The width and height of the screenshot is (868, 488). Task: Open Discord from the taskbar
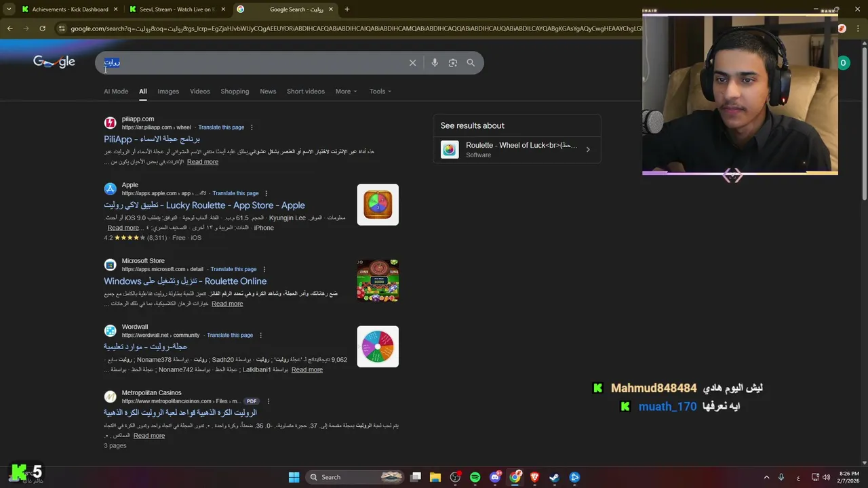pyautogui.click(x=495, y=477)
